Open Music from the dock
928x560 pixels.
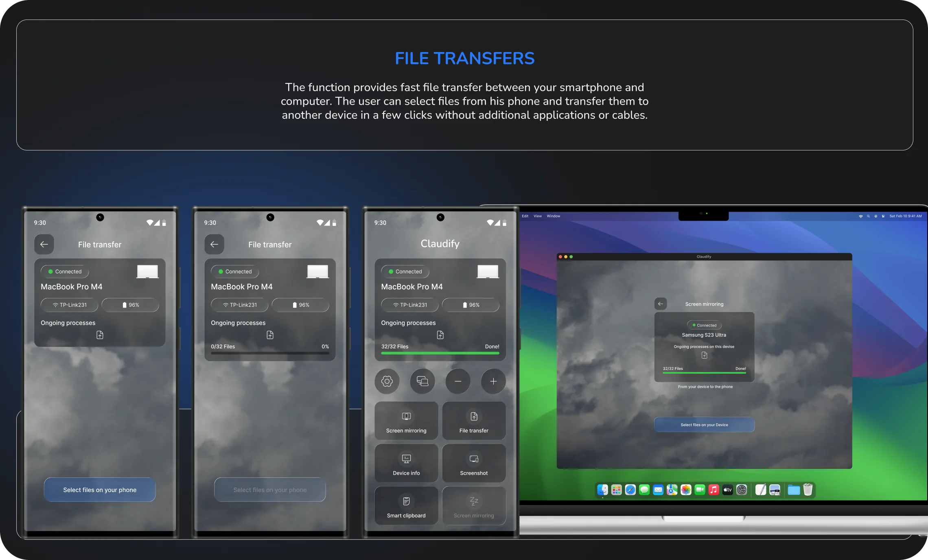714,490
